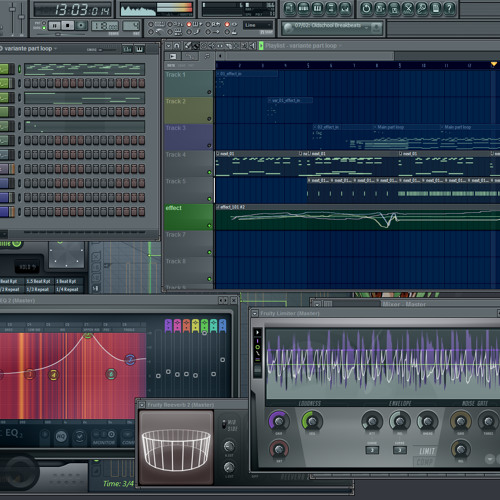Open the Line snap selector dropdown
The width and height of the screenshot is (500, 500).
[x=258, y=25]
